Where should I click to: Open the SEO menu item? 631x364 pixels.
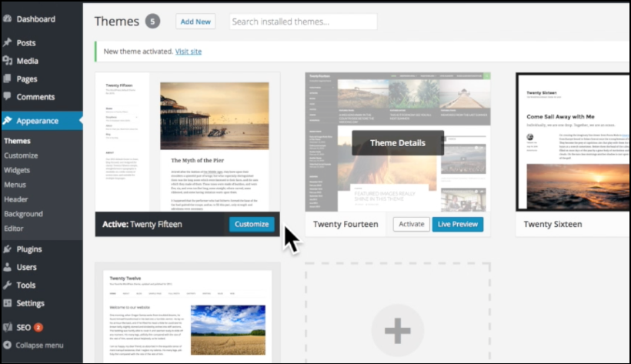(x=23, y=327)
